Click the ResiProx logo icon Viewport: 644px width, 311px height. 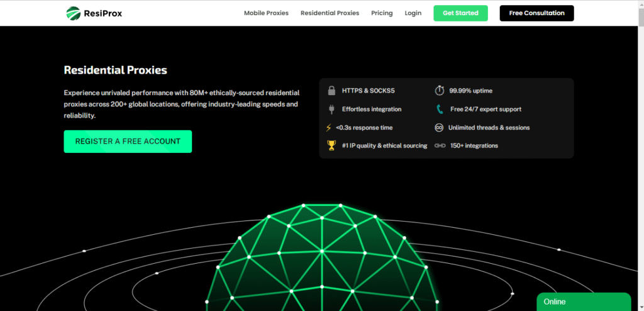pyautogui.click(x=73, y=13)
